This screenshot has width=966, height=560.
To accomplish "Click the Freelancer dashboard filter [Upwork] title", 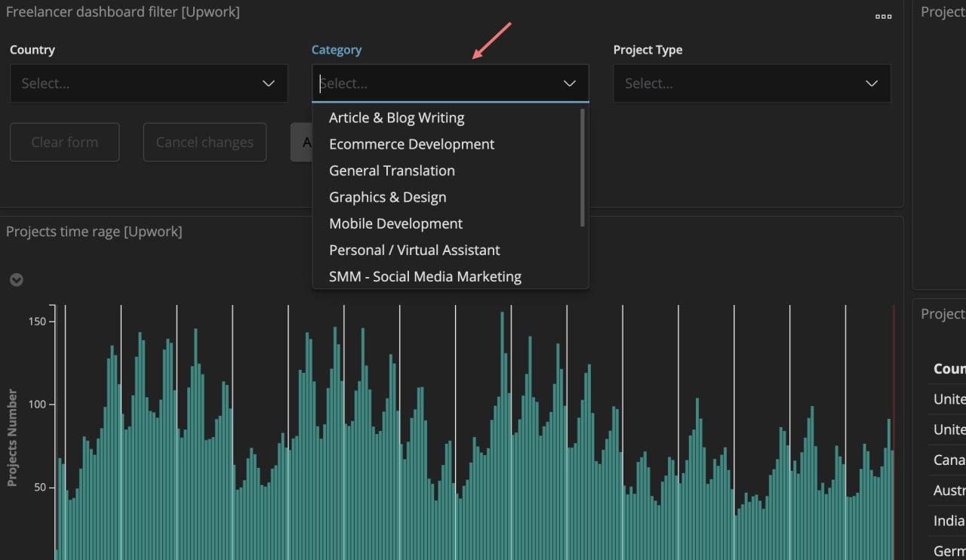I will [123, 12].
